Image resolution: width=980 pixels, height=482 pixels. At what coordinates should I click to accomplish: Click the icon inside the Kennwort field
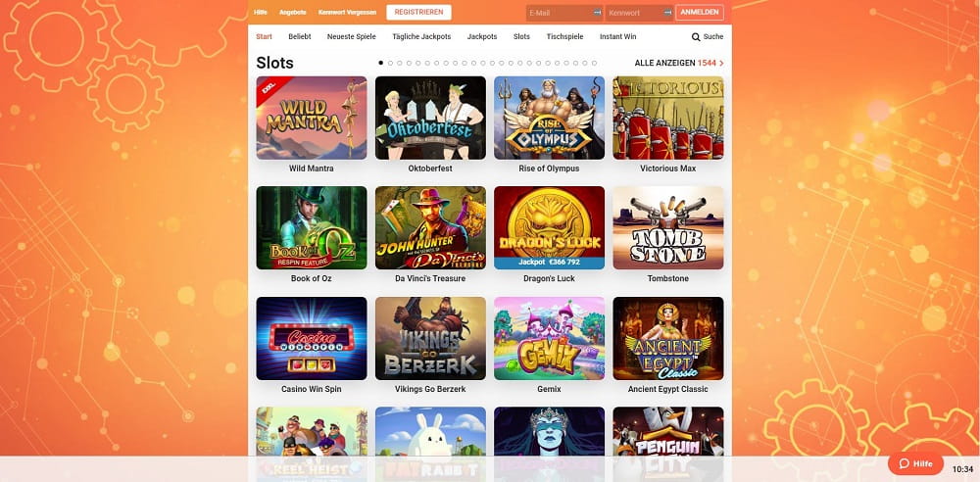click(667, 13)
